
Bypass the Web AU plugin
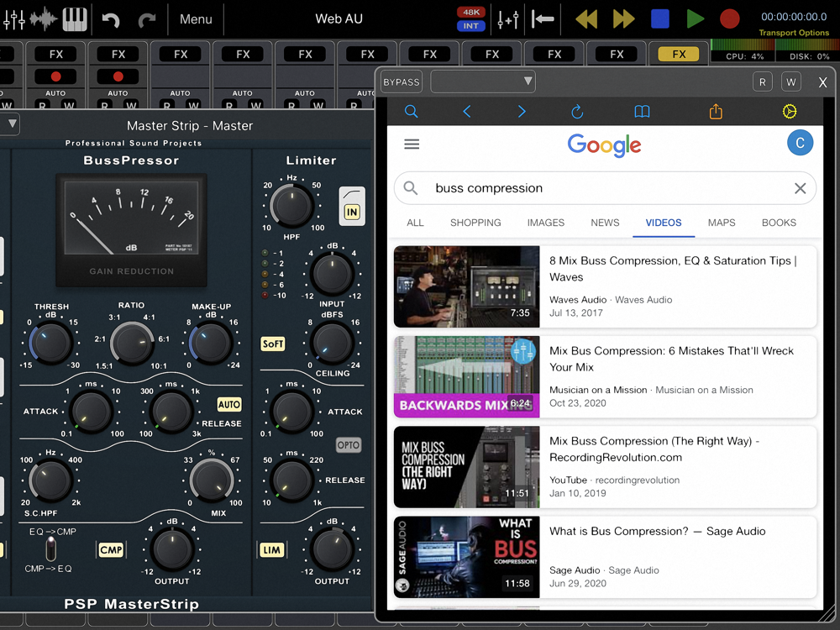[402, 82]
